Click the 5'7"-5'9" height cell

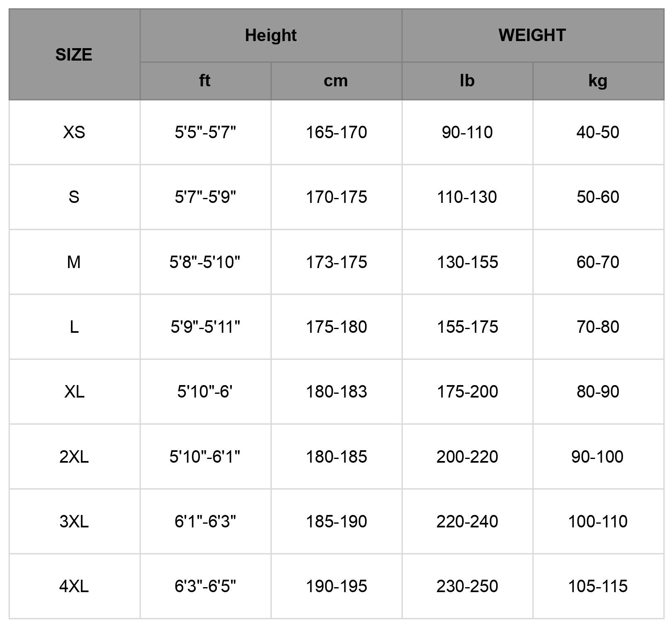[205, 197]
